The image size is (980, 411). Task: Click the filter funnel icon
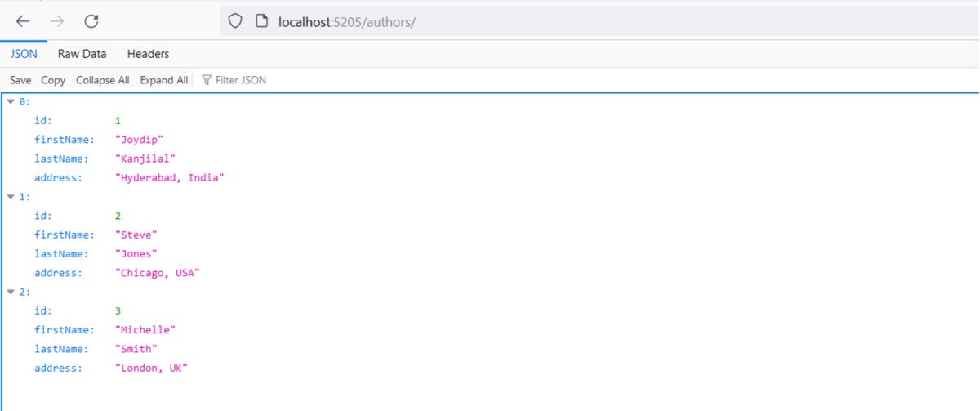(x=207, y=80)
